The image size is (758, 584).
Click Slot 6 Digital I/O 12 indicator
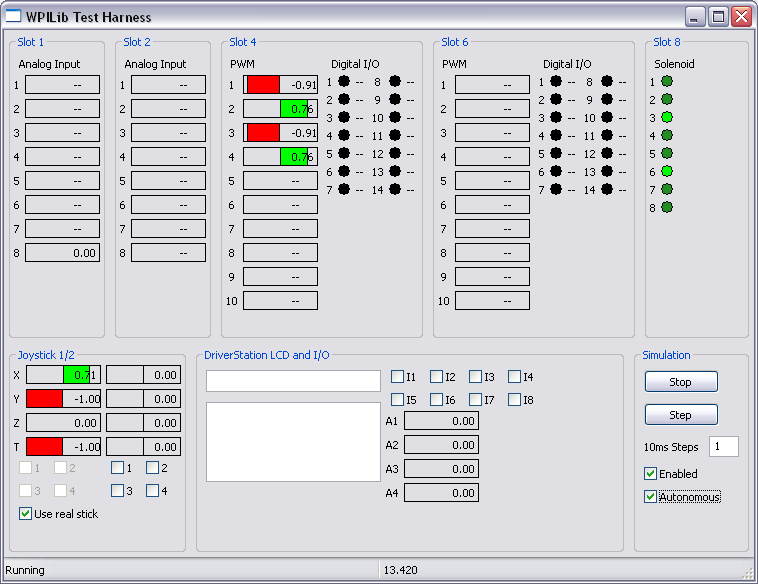coord(607,153)
